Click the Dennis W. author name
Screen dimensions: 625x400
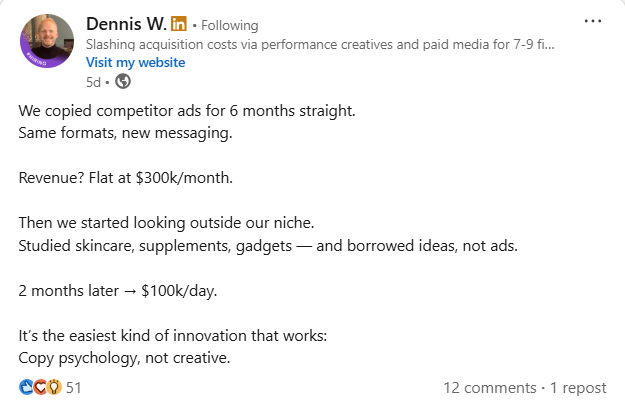click(126, 24)
